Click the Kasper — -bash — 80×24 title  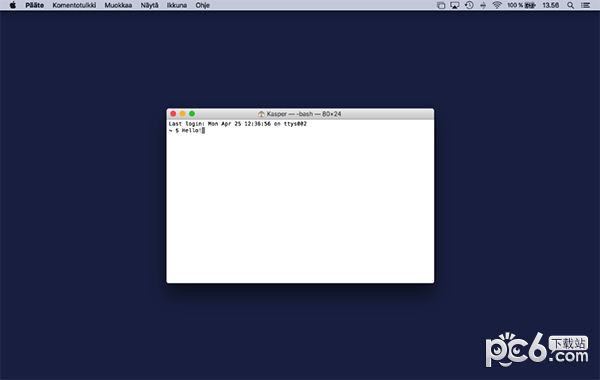point(304,114)
